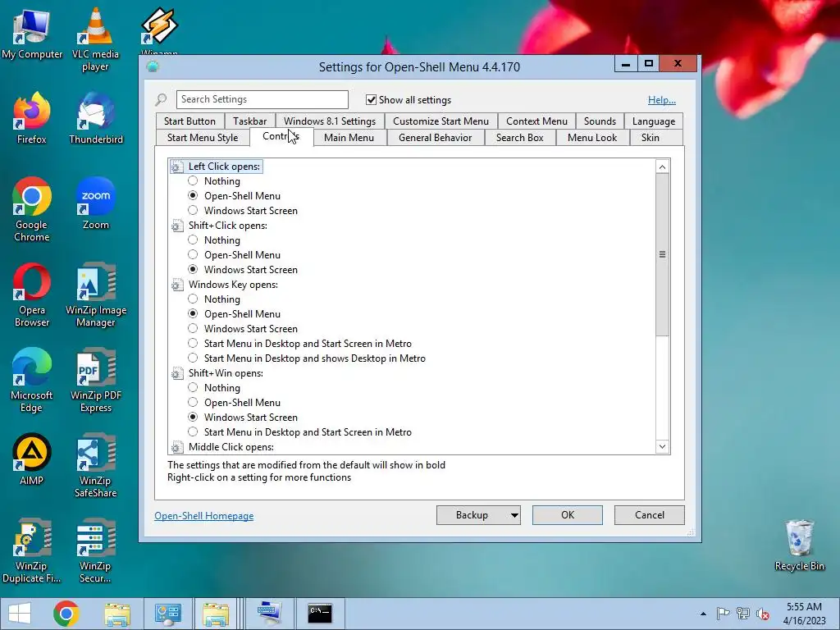Toggle the Show all settings checkbox
Image resolution: width=840 pixels, height=630 pixels.
point(371,99)
